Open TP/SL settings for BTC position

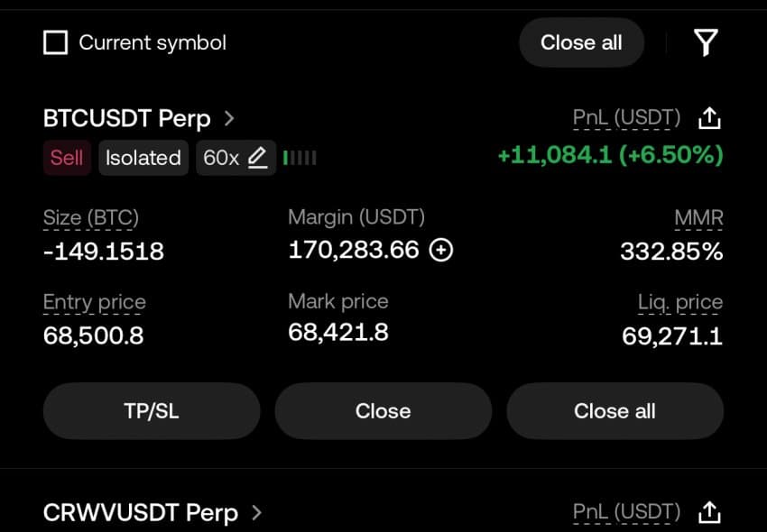(x=152, y=411)
